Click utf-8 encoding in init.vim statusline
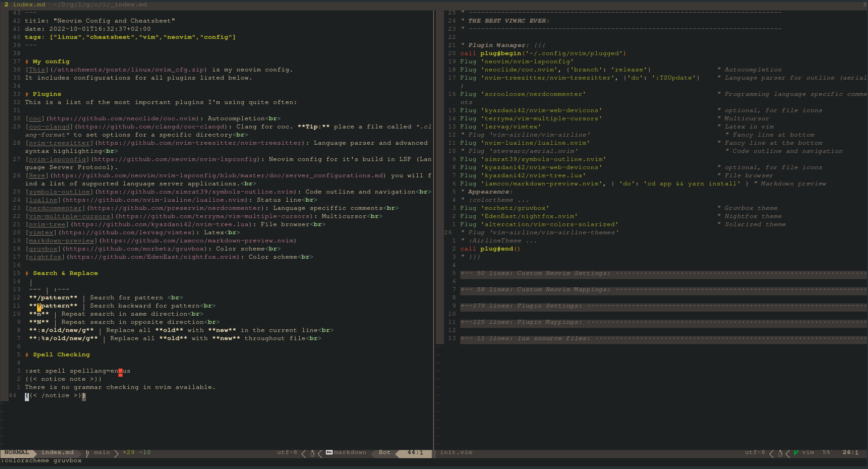868x469 pixels. click(755, 453)
